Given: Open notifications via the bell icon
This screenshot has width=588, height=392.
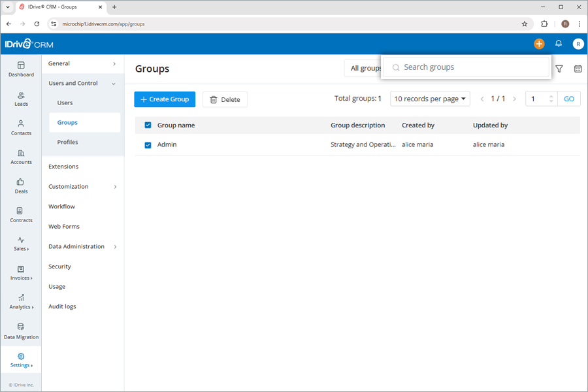Looking at the screenshot, I should (x=559, y=43).
